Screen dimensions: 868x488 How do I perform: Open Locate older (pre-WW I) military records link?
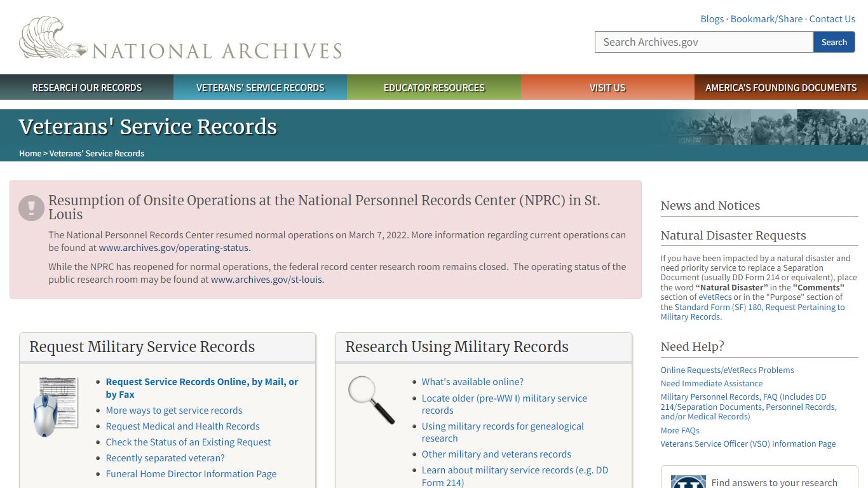click(505, 404)
